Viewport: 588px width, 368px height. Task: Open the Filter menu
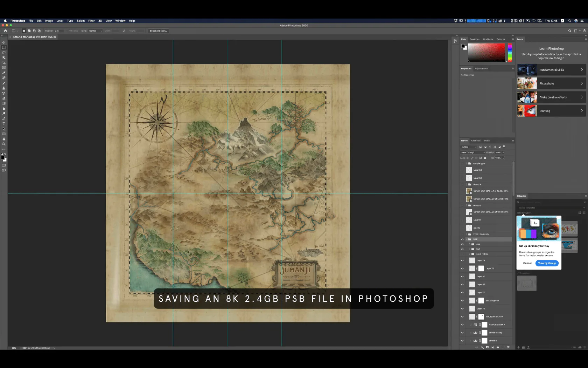(x=91, y=21)
